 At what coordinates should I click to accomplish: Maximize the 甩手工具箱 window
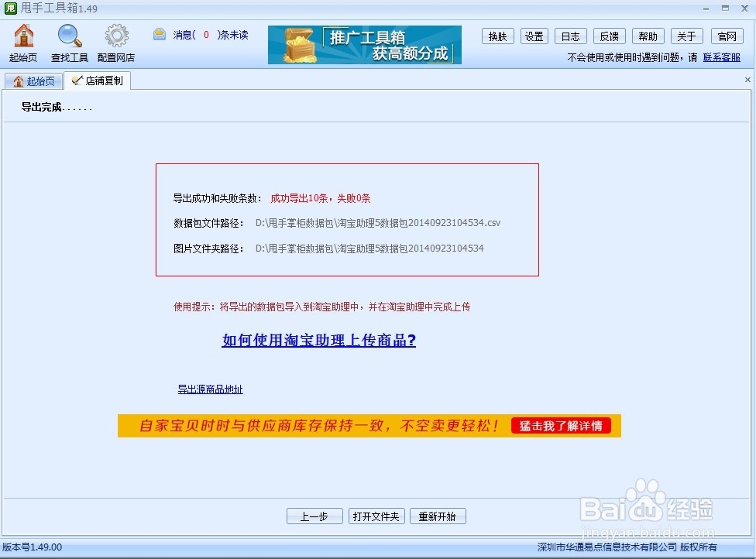point(725,9)
